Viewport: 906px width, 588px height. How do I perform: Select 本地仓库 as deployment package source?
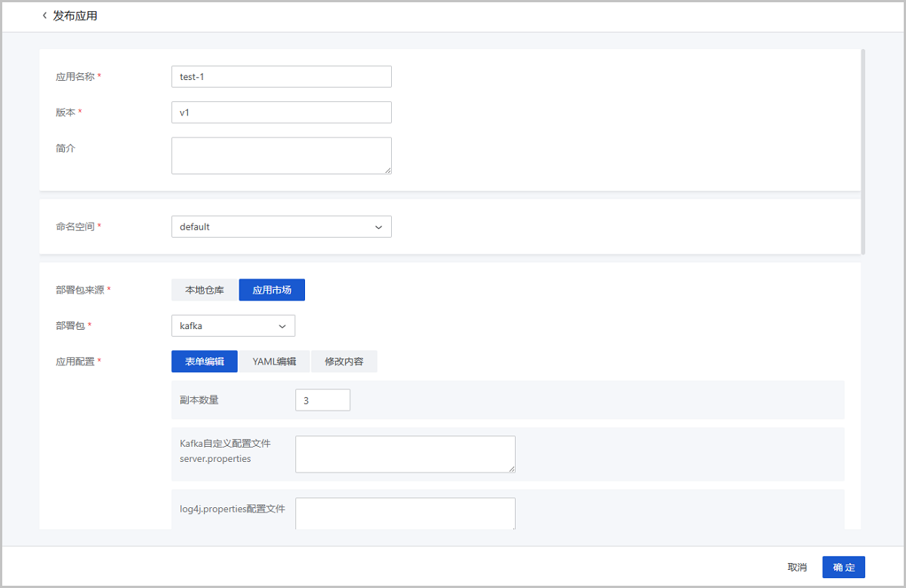pyautogui.click(x=205, y=290)
